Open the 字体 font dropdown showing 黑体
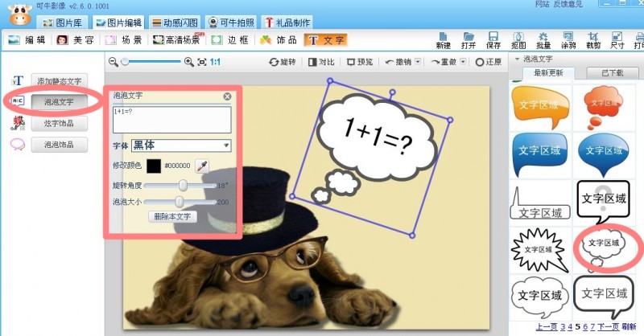644x336 pixels. [181, 145]
